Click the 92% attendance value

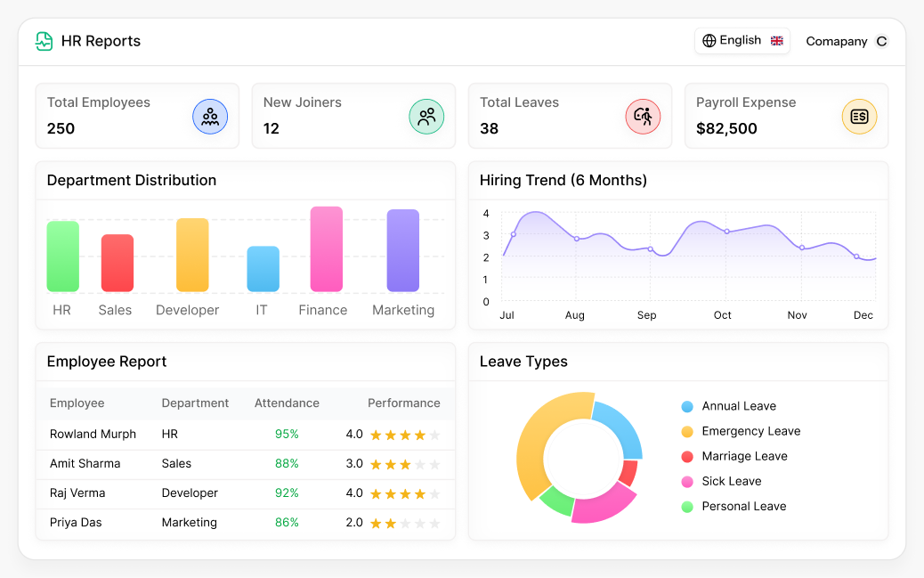pyautogui.click(x=287, y=493)
